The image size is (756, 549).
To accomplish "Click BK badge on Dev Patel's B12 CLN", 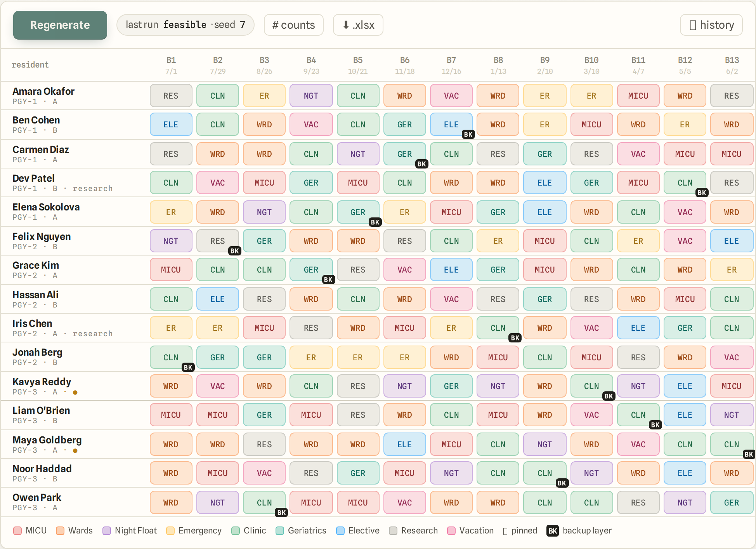I will [702, 193].
